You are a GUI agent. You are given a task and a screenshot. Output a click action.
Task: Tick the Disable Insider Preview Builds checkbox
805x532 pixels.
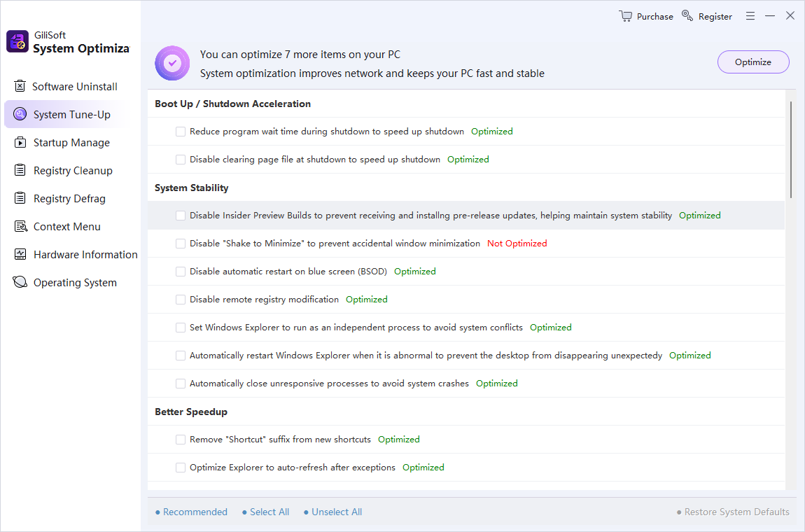tap(181, 216)
